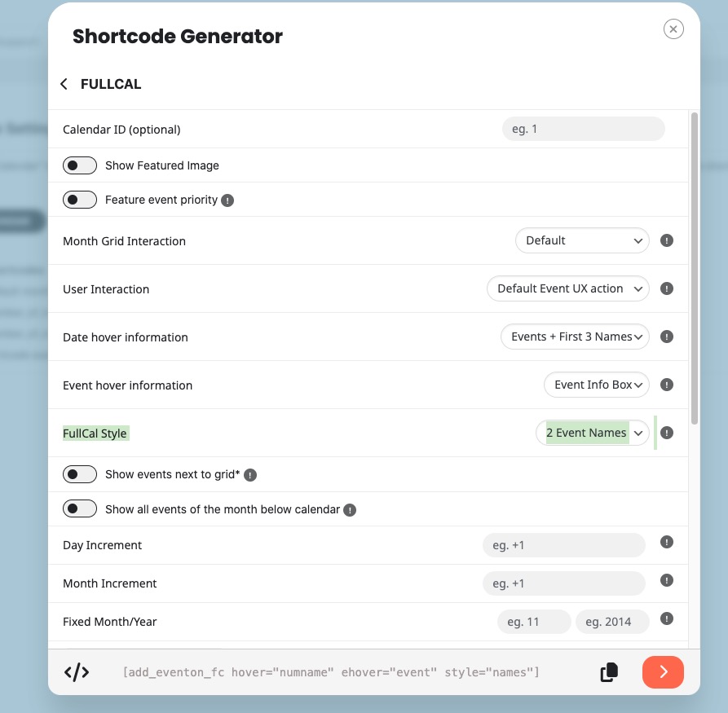Toggle Feature event priority switch
This screenshot has height=713, width=728.
tap(80, 200)
